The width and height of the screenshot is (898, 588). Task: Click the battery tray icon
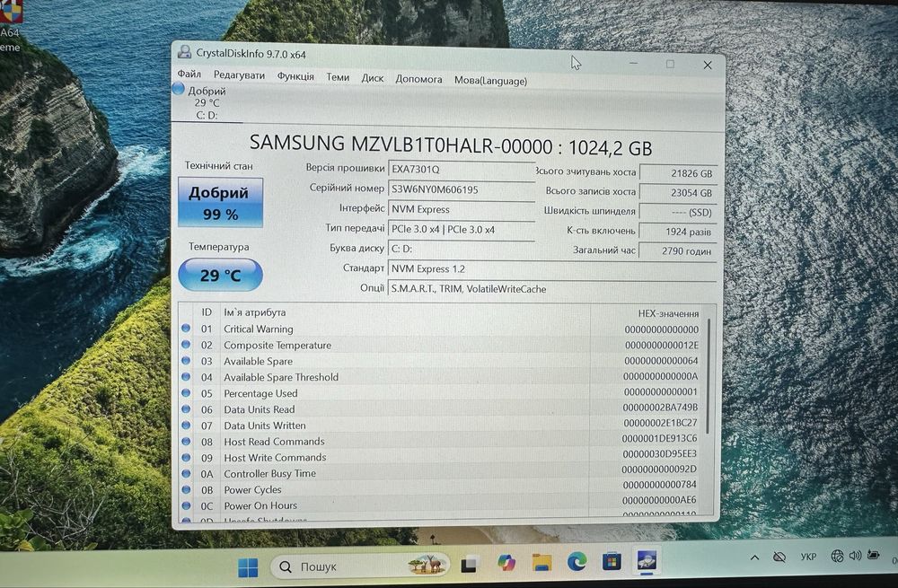point(874,554)
